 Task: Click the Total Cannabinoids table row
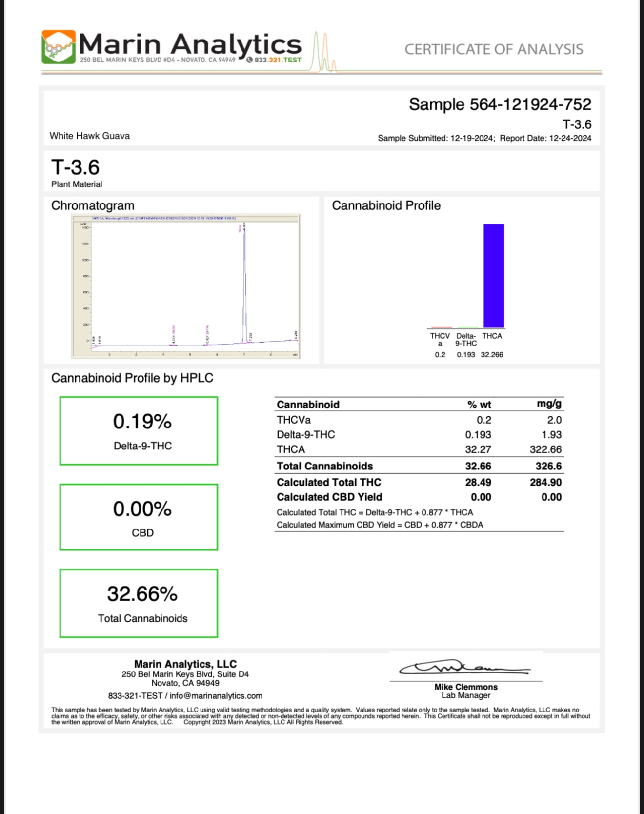click(419, 466)
